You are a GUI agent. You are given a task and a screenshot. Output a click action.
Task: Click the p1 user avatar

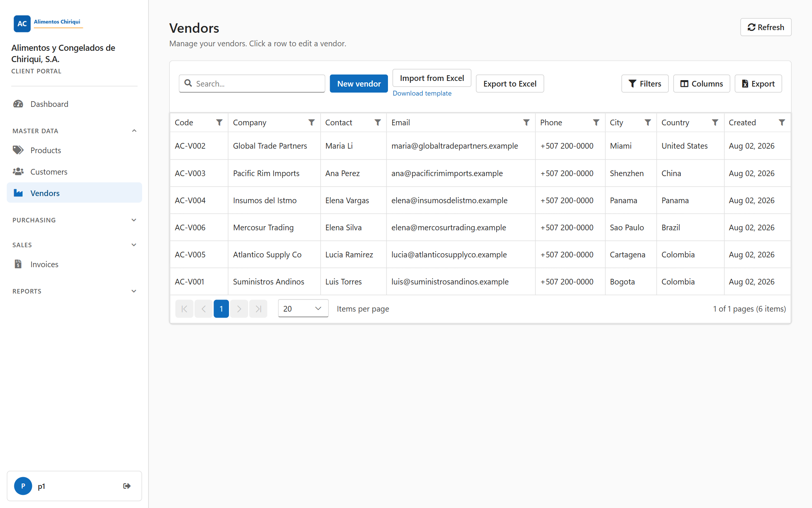(23, 486)
